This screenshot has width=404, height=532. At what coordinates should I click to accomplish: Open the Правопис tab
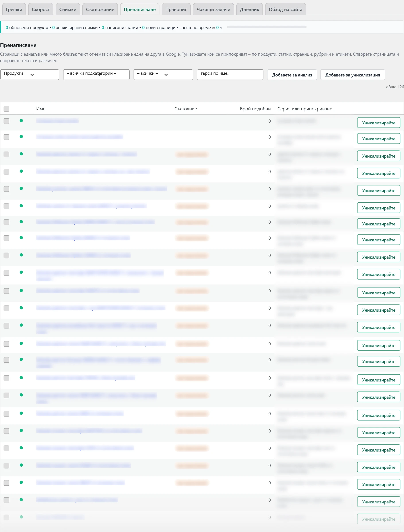pyautogui.click(x=176, y=9)
